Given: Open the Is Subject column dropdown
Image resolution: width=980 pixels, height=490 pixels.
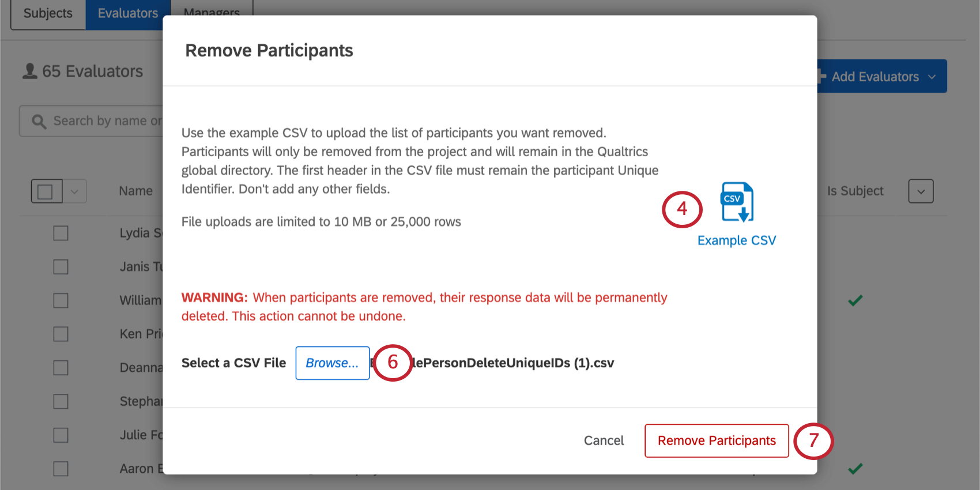Looking at the screenshot, I should point(921,191).
